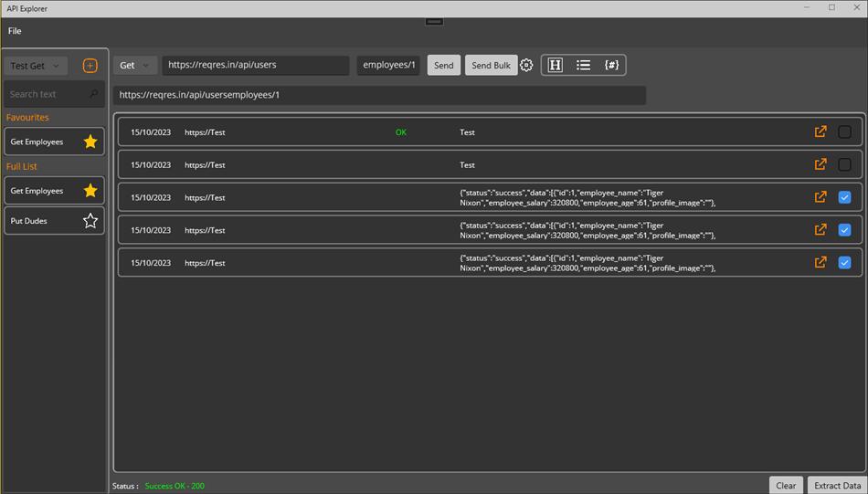
Task: Click the Full List heading
Action: [22, 166]
